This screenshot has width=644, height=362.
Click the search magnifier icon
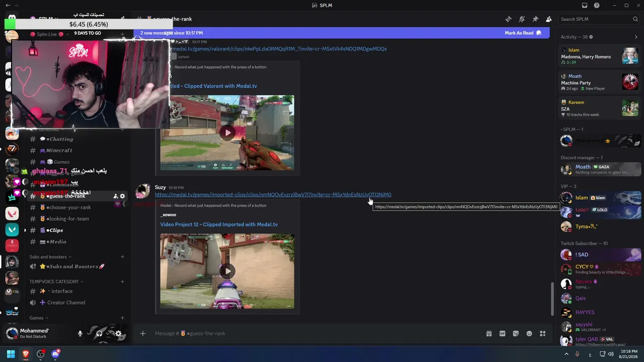click(x=635, y=19)
